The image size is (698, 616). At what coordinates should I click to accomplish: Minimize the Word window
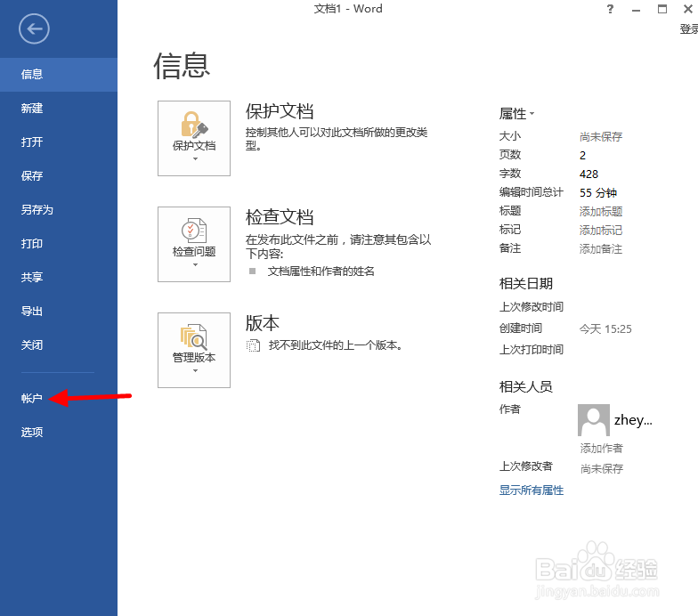(636, 9)
